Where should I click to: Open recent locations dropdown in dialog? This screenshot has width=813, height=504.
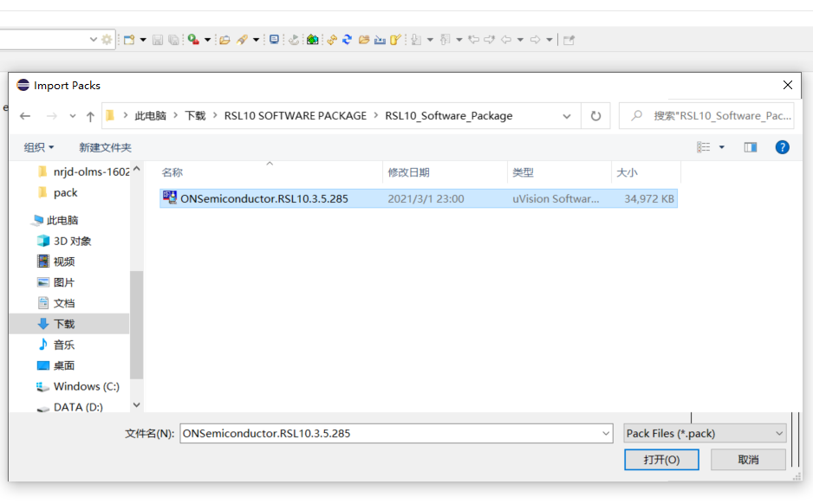73,116
